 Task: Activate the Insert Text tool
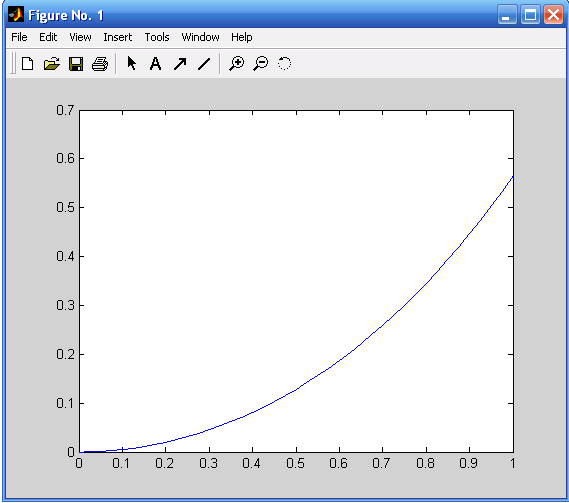pyautogui.click(x=155, y=64)
